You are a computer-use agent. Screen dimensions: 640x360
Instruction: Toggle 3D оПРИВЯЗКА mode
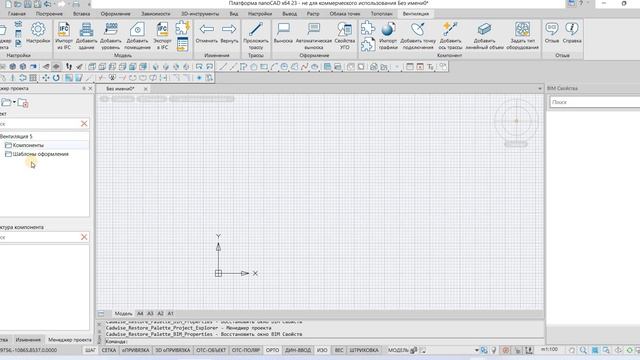[x=173, y=350]
